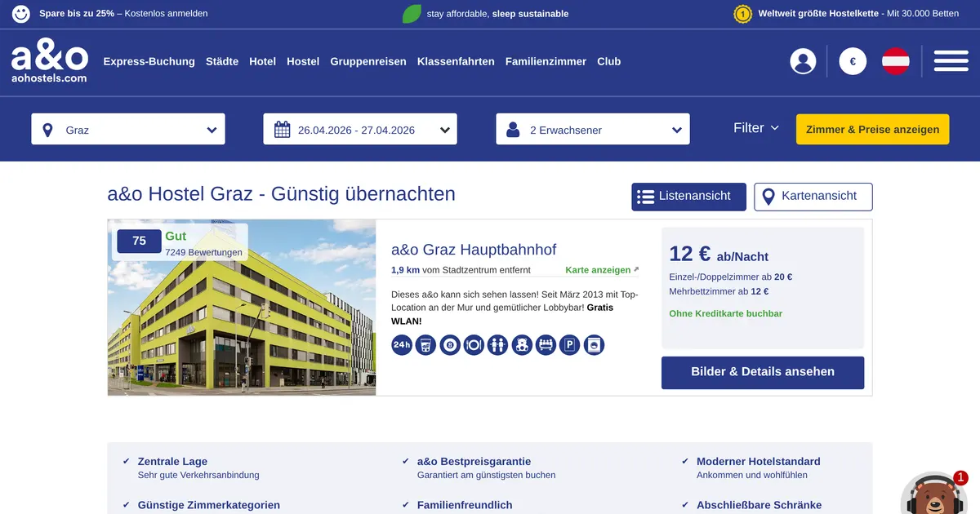Click 'Zentrale Lage' benefit heading

coord(172,462)
